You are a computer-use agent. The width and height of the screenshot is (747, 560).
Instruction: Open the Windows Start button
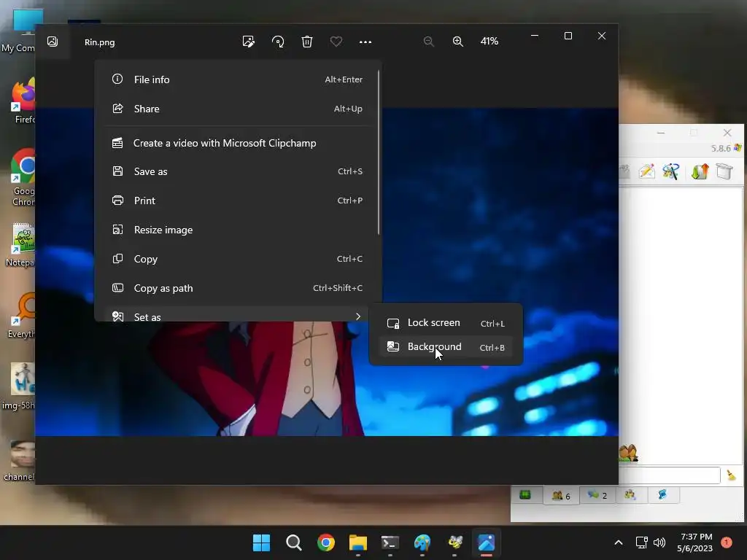(x=261, y=542)
